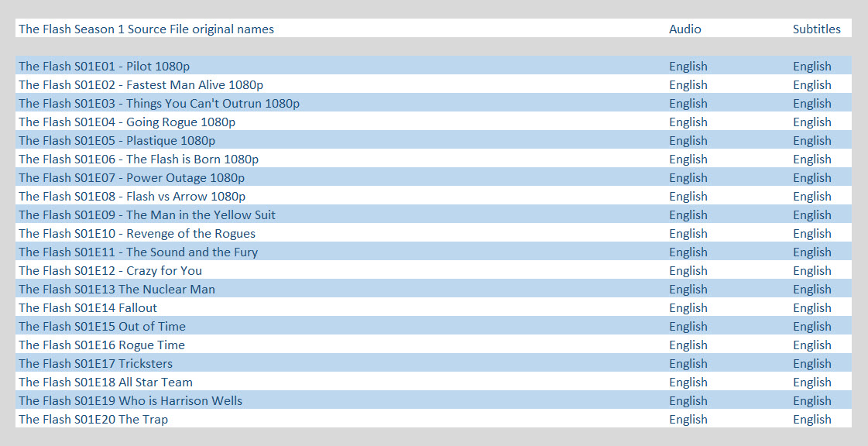868x446 pixels.
Task: Click Subtitles 'English' in the Fallout row
Action: click(x=812, y=308)
